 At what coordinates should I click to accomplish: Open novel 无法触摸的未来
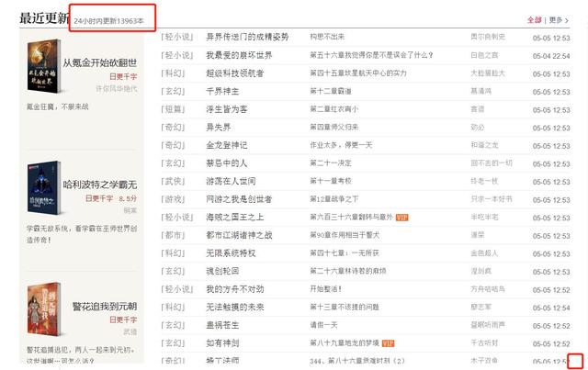pyautogui.click(x=235, y=307)
